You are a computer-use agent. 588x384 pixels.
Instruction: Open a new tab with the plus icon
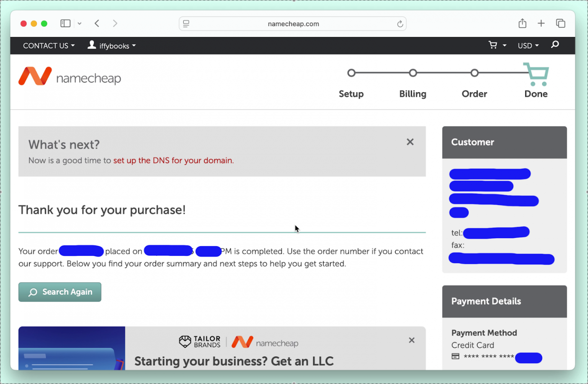[x=541, y=23]
